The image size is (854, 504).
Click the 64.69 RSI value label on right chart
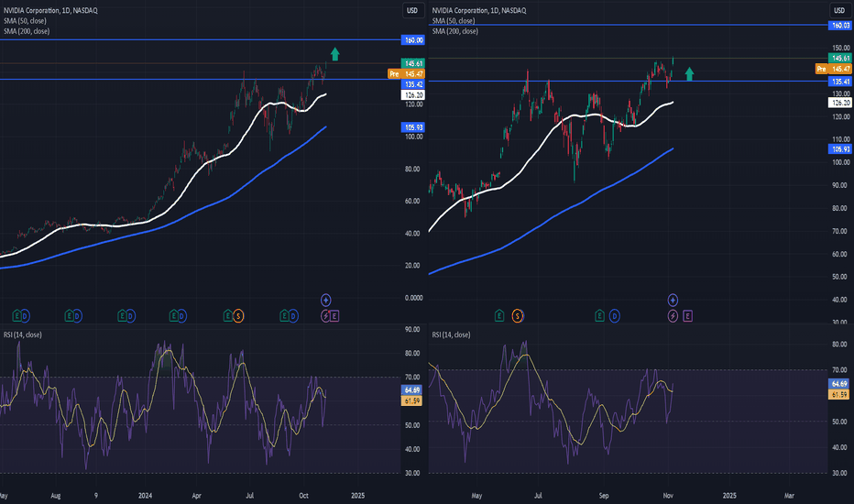[838, 384]
